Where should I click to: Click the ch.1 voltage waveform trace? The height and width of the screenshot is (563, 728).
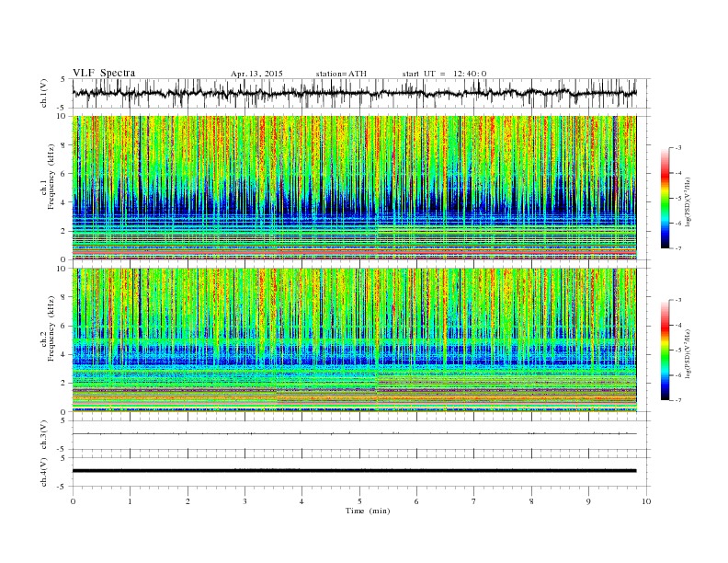click(x=354, y=93)
